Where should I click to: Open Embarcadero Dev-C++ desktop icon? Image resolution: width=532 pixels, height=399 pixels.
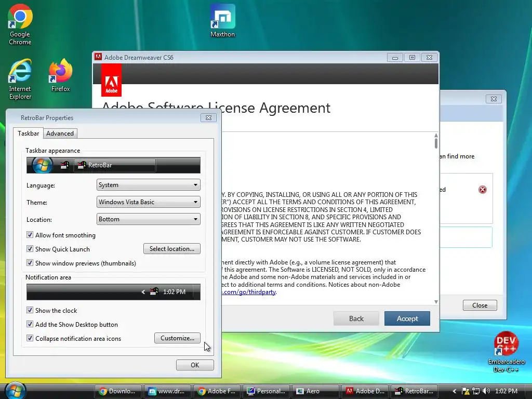506,352
